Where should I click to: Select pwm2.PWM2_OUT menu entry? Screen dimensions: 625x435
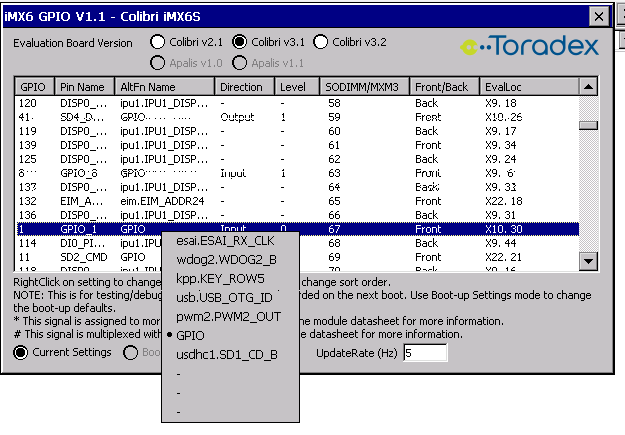click(228, 317)
